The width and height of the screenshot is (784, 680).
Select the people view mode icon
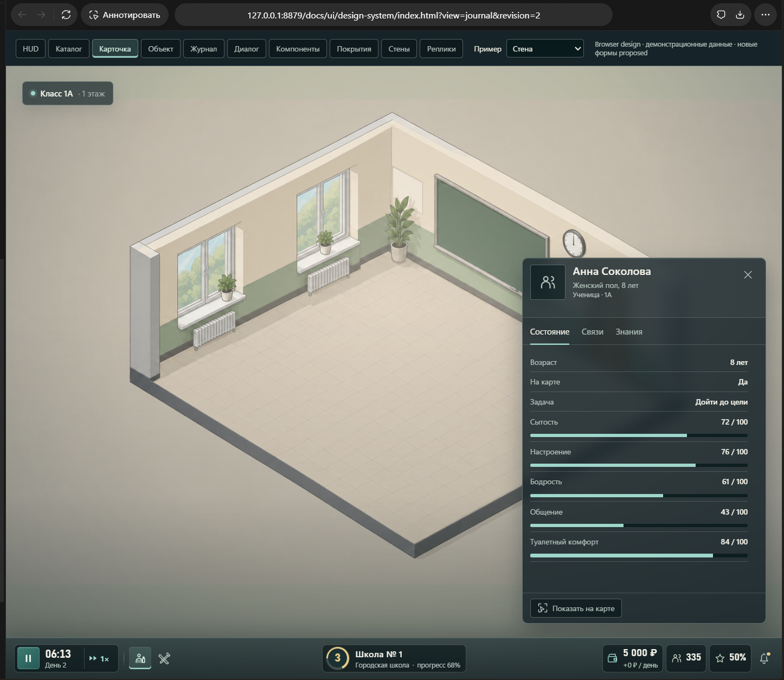140,658
